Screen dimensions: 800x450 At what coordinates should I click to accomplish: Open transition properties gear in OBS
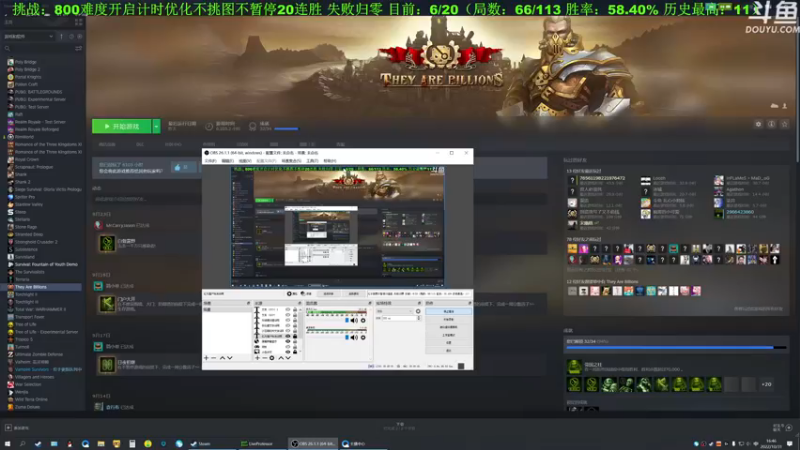click(418, 311)
